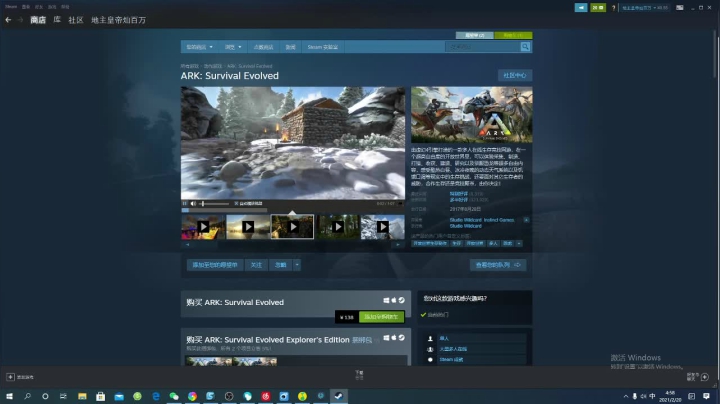720x404 pixels.
Task: Open the Friends & Chat icon
Action: click(x=705, y=377)
